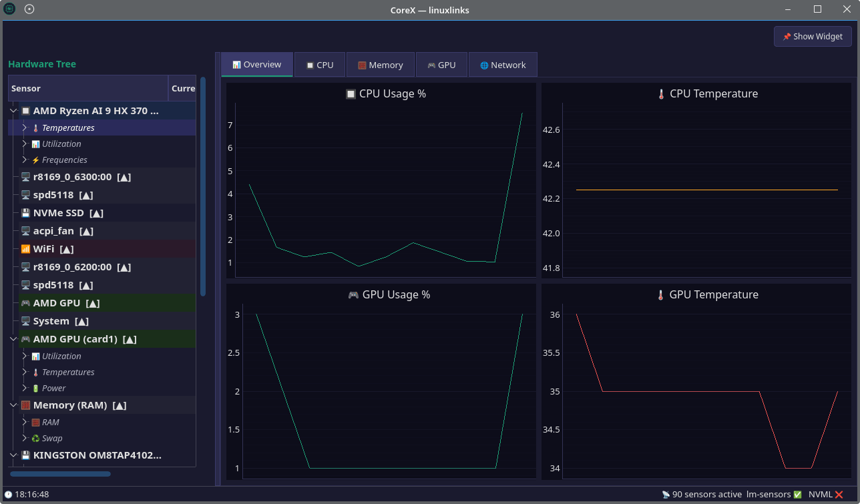The height and width of the screenshot is (504, 860).
Task: Click the Memory (RAM) chip icon
Action: [x=25, y=405]
